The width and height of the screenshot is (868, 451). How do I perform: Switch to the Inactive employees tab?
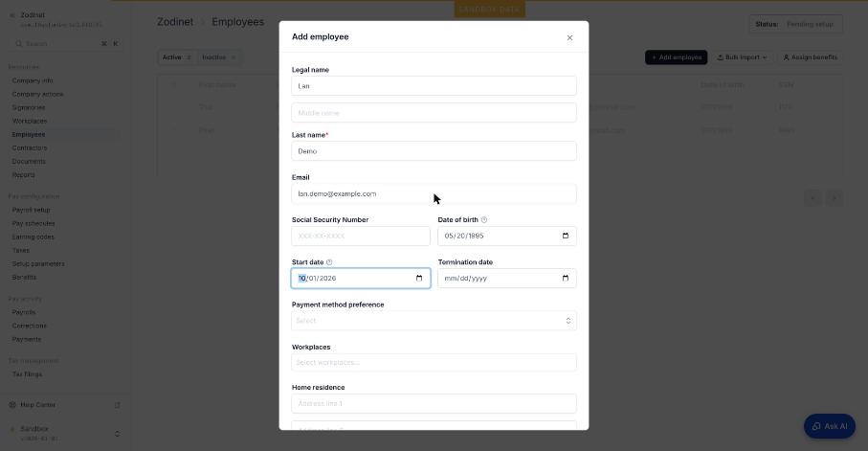[x=218, y=57]
